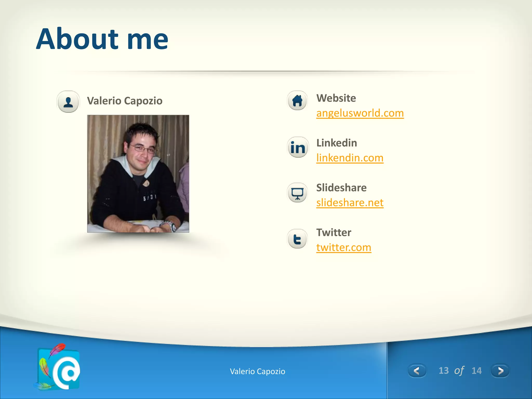Click the total slide count '14'
This screenshot has width=532, height=399.
[477, 371]
